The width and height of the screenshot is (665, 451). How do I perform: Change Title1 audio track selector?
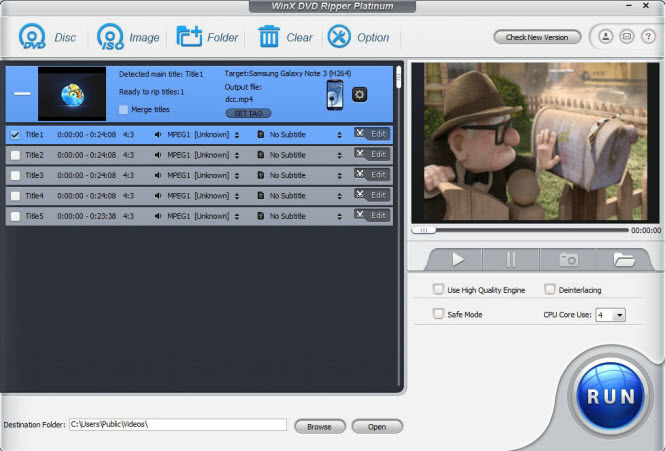[237, 135]
